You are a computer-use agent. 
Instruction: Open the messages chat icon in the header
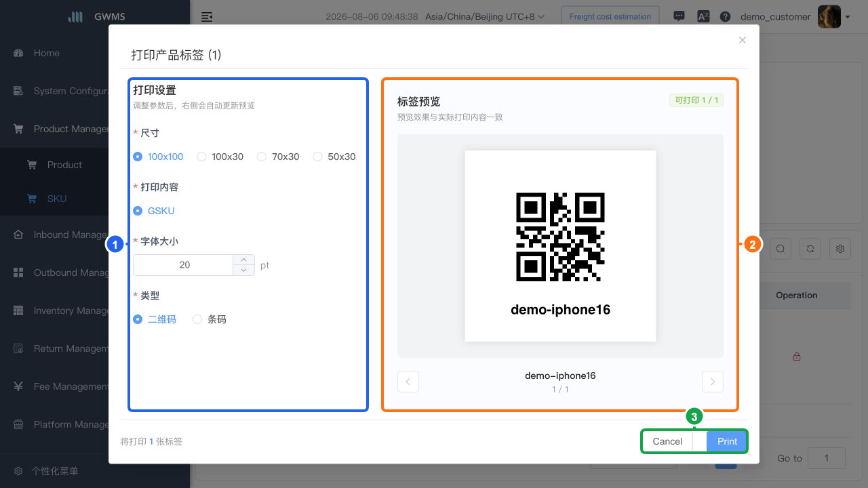[x=679, y=16]
